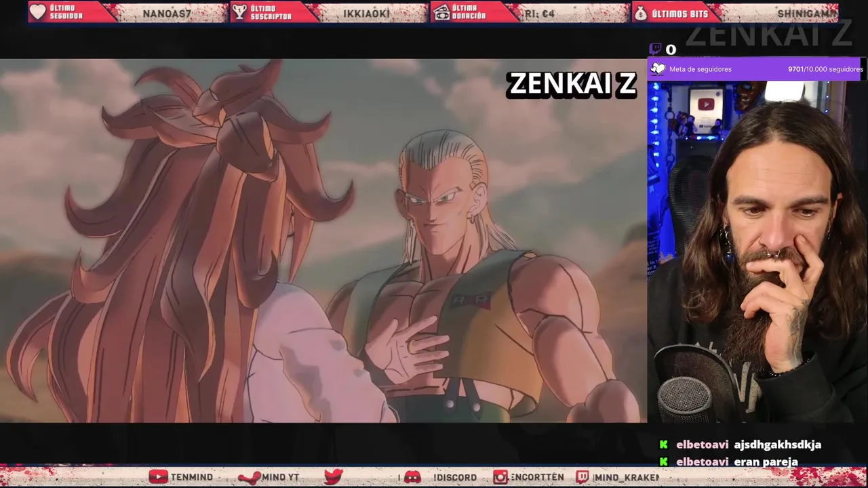
Task: Click the ENCORTTEN Instagram handle
Action: pos(537,477)
